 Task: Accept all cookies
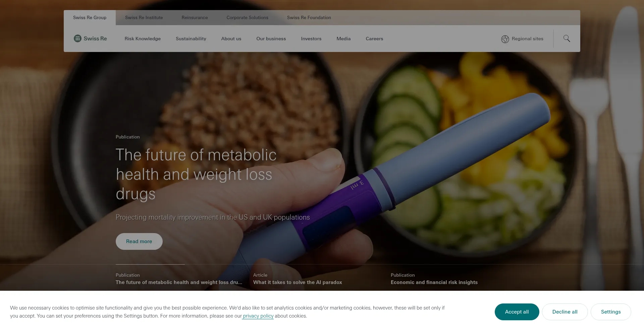pos(517,312)
